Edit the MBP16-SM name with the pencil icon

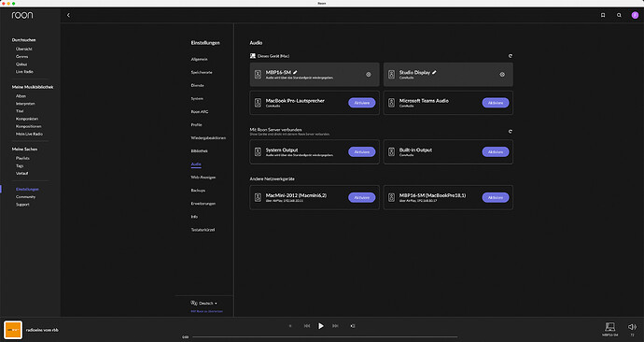click(295, 72)
